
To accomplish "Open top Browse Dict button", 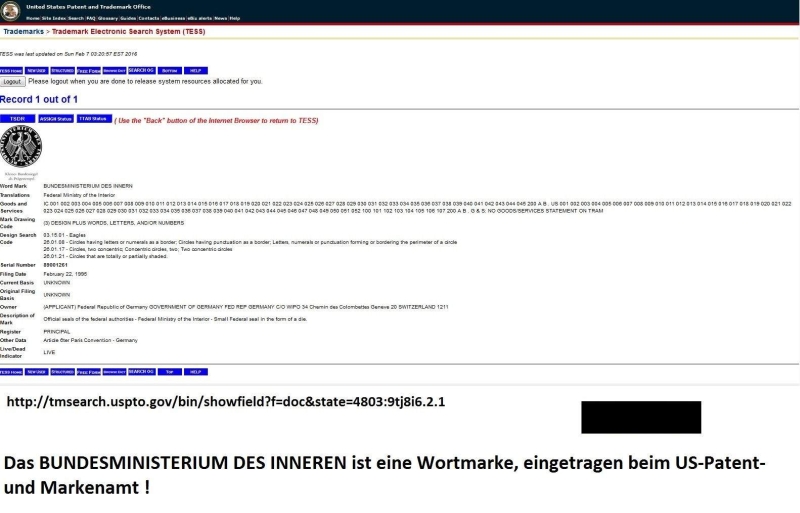I will click(x=114, y=71).
